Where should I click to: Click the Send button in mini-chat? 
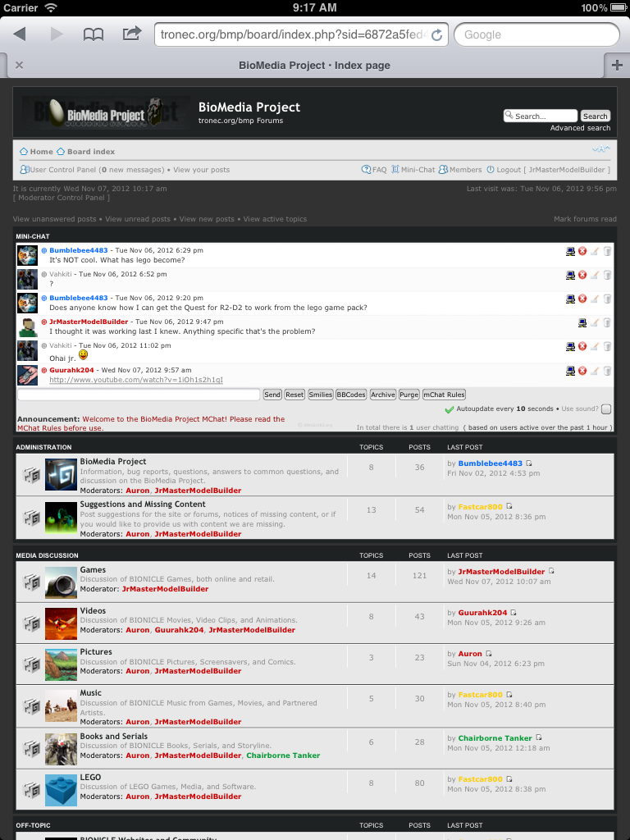click(x=272, y=395)
